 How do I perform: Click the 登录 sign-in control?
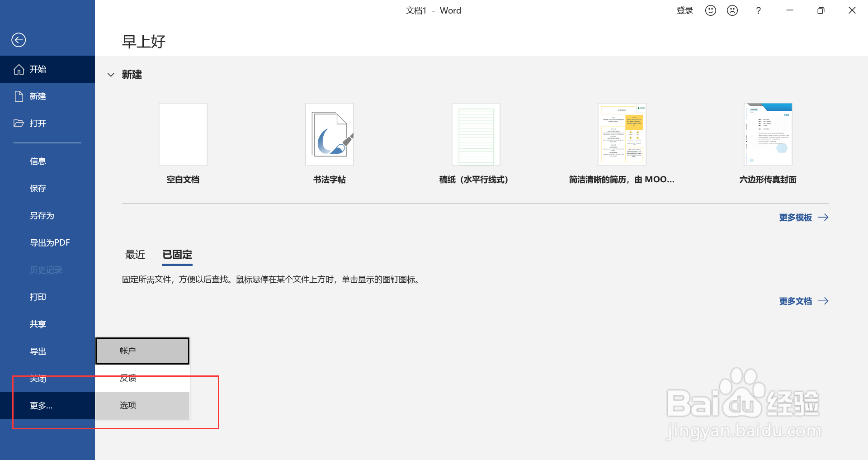coord(684,10)
